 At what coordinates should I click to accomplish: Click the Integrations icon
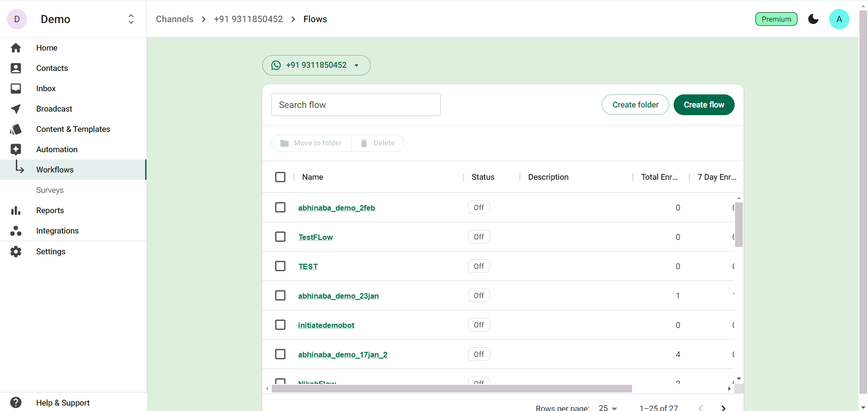[x=16, y=231]
